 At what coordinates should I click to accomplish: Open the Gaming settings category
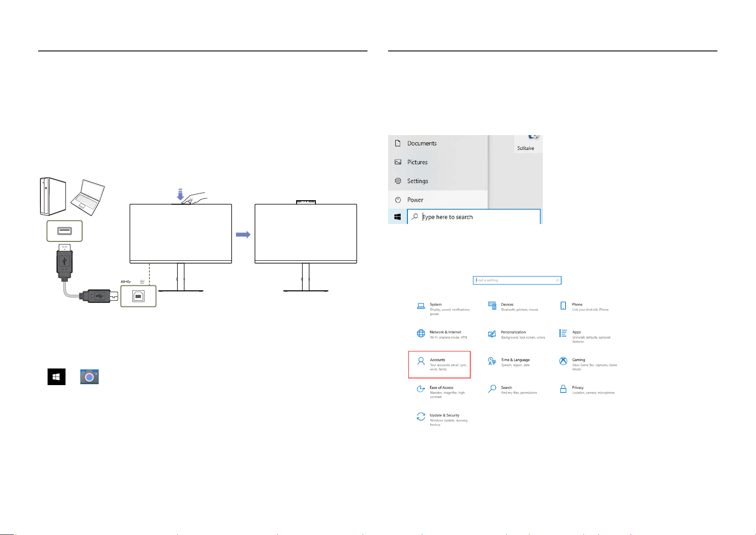pyautogui.click(x=588, y=364)
